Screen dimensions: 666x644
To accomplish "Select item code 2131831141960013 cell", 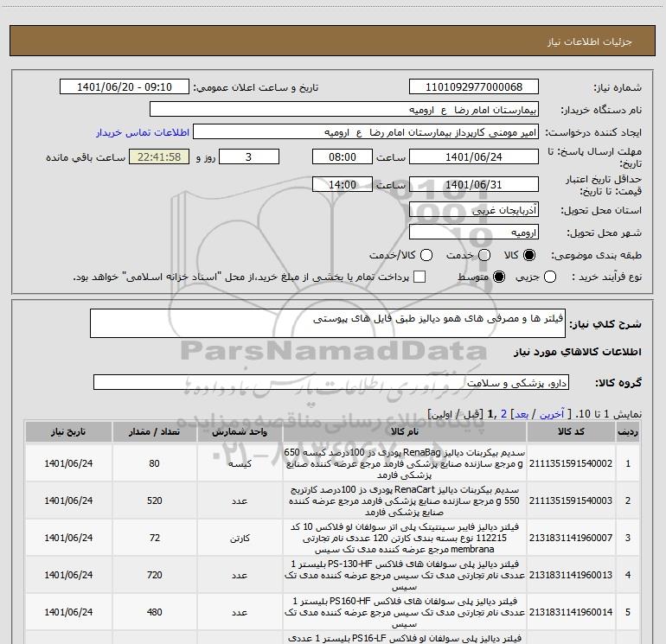I will point(571,575).
